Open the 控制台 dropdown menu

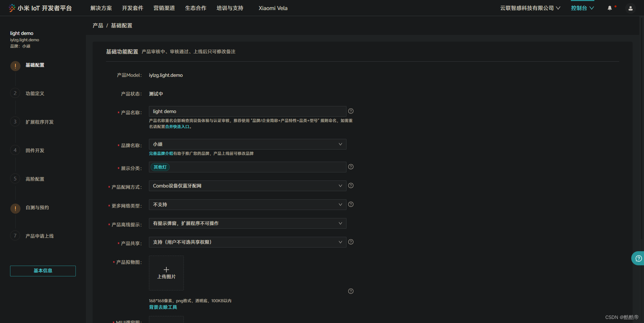[x=582, y=8]
